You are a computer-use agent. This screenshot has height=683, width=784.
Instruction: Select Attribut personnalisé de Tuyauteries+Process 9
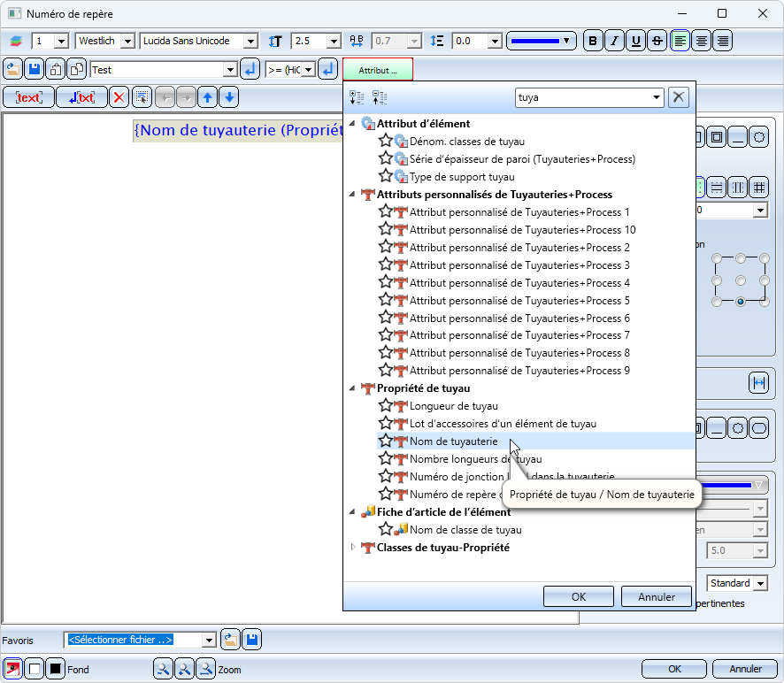click(x=519, y=371)
